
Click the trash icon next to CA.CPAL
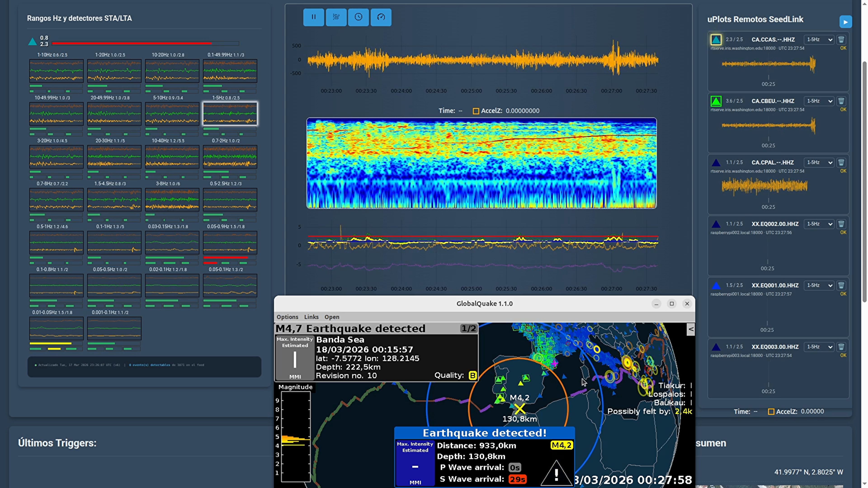pos(841,163)
